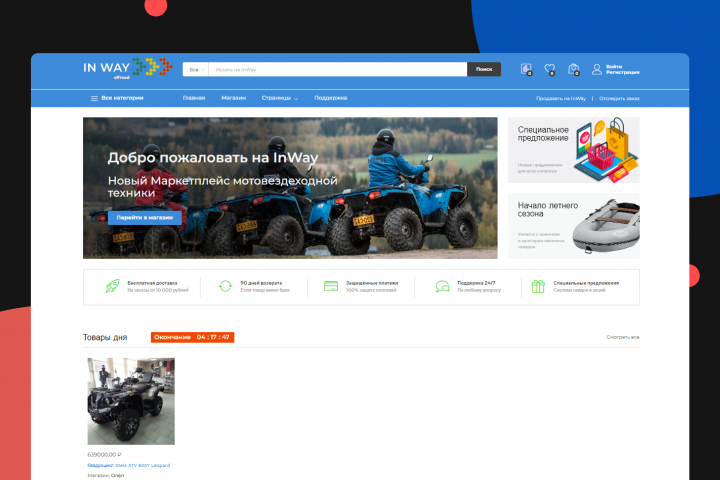Click the gift box special offers icon
Screen dimensions: 720x480
[538, 286]
